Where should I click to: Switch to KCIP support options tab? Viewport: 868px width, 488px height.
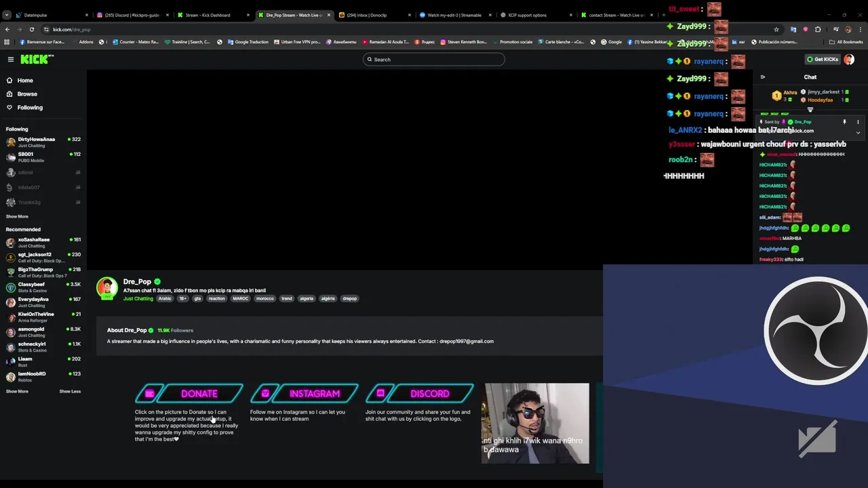tap(535, 15)
